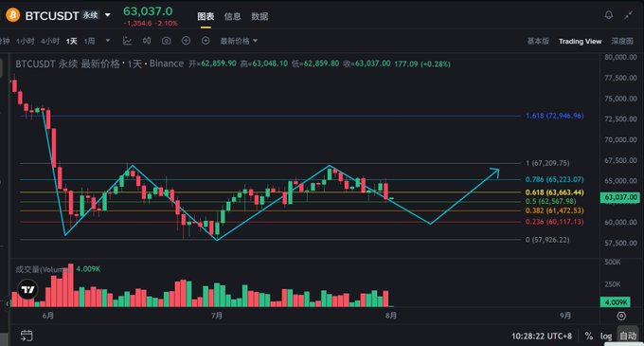Image resolution: width=644 pixels, height=346 pixels.
Task: Select the 4小时 timeframe
Action: click(50, 41)
